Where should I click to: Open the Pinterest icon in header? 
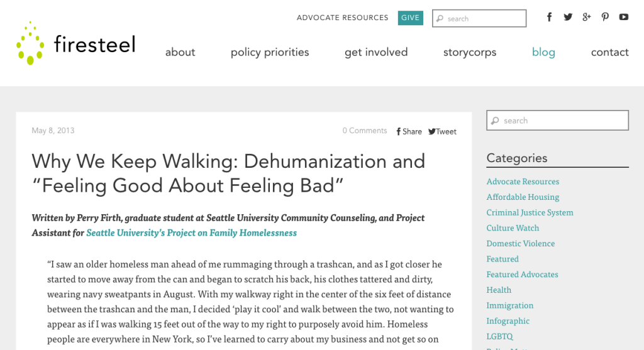(x=605, y=17)
